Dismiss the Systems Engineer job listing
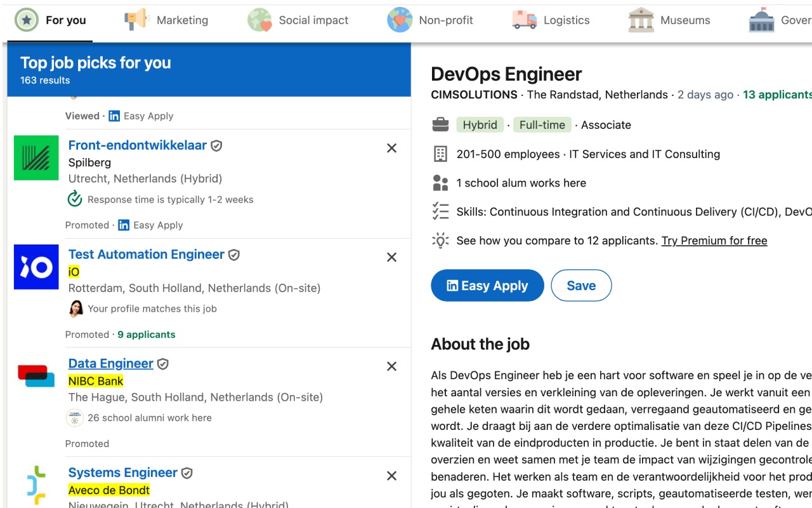This screenshot has height=508, width=812. pyautogui.click(x=392, y=476)
